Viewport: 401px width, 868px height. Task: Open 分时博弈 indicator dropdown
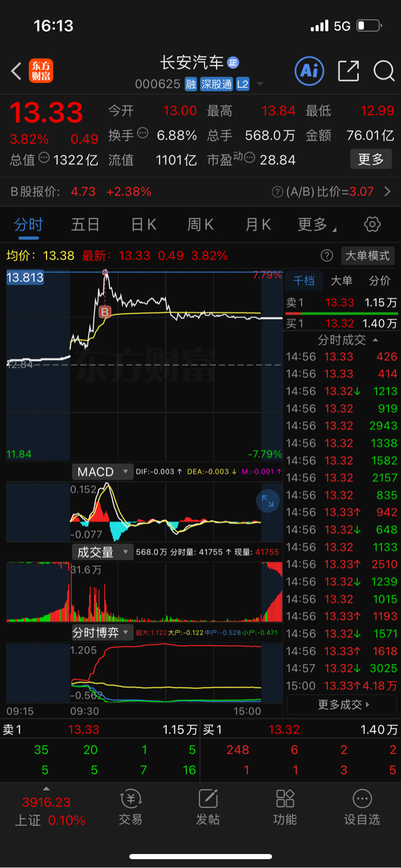point(102,633)
